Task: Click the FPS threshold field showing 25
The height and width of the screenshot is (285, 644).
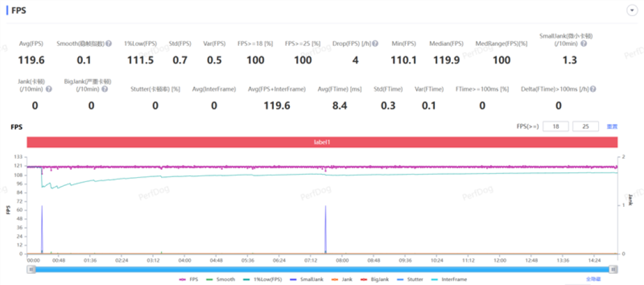Action: coord(586,126)
